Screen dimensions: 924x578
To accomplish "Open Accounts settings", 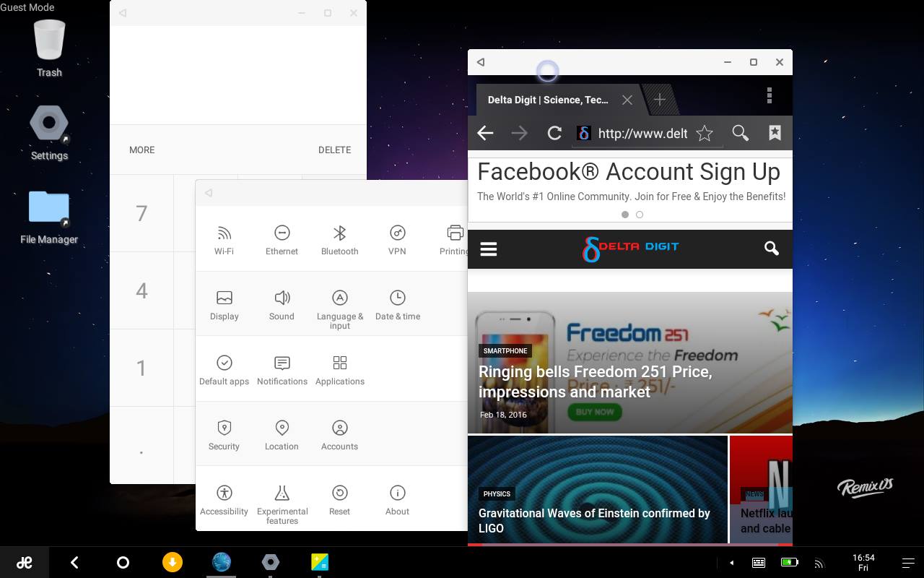I will (339, 436).
